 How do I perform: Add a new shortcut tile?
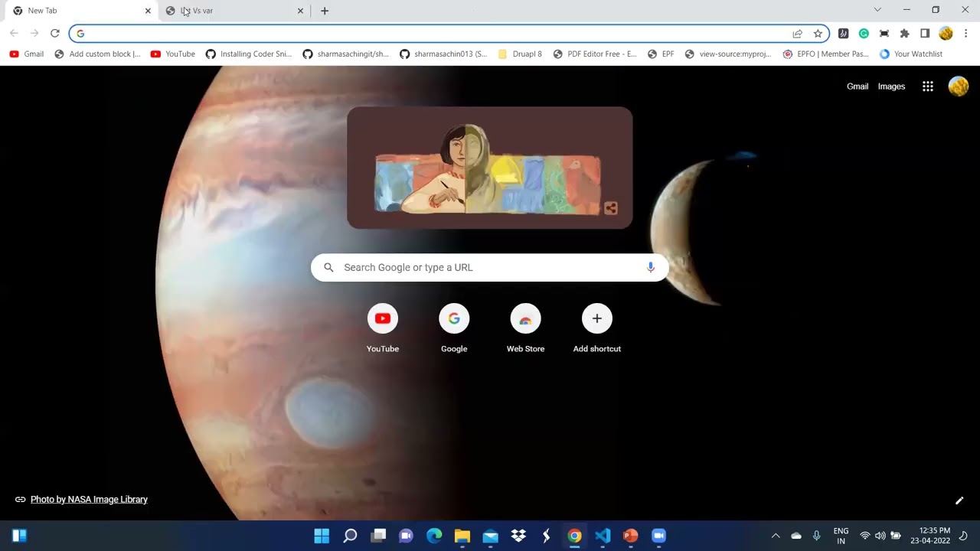click(597, 329)
